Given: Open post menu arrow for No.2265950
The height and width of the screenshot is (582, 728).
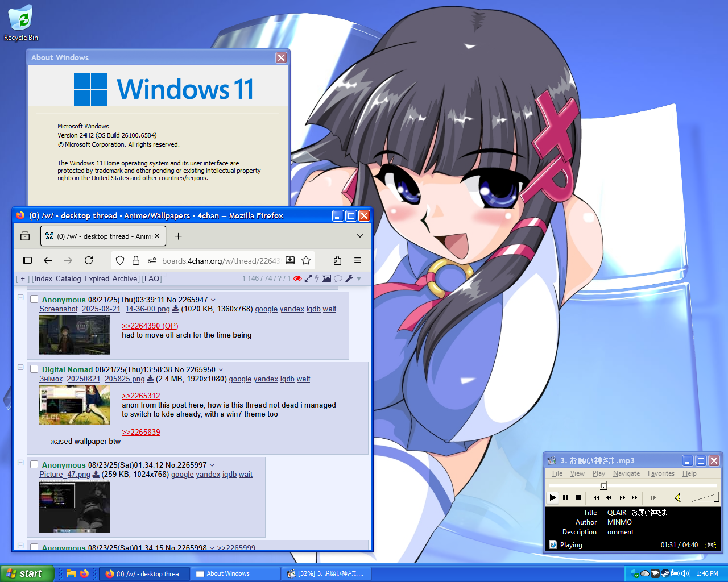Looking at the screenshot, I should (221, 369).
